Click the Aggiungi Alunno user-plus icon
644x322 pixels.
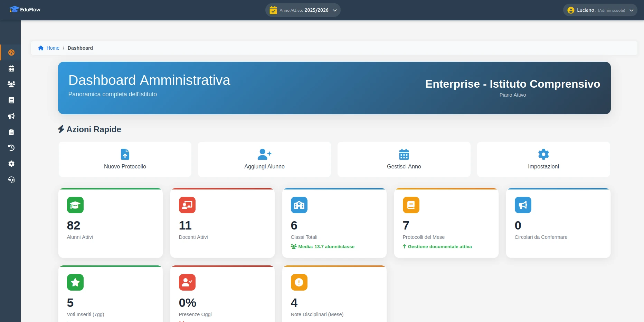pos(264,154)
